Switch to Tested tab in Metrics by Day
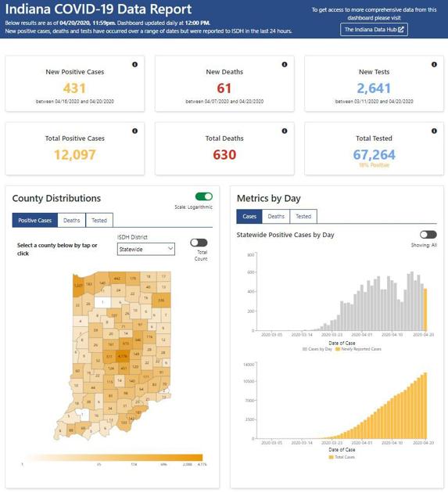The image size is (448, 493). [303, 216]
